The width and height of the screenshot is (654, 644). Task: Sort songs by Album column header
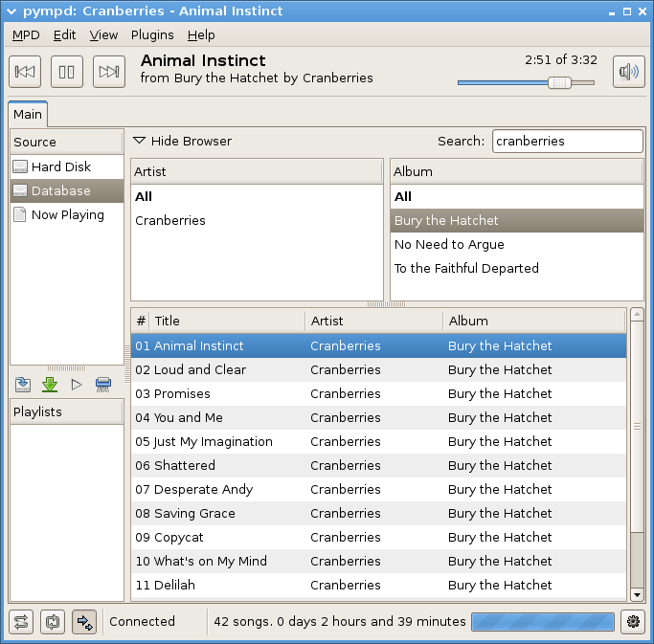coord(534,321)
